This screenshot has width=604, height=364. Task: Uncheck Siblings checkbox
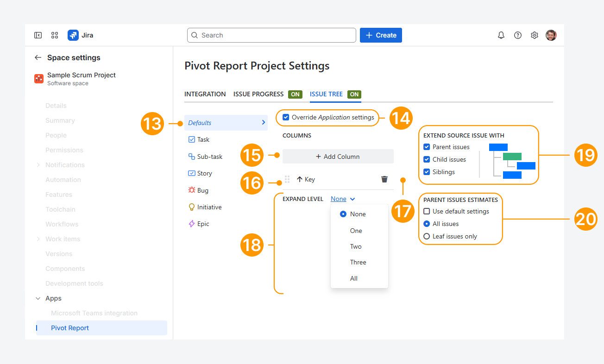click(x=427, y=172)
